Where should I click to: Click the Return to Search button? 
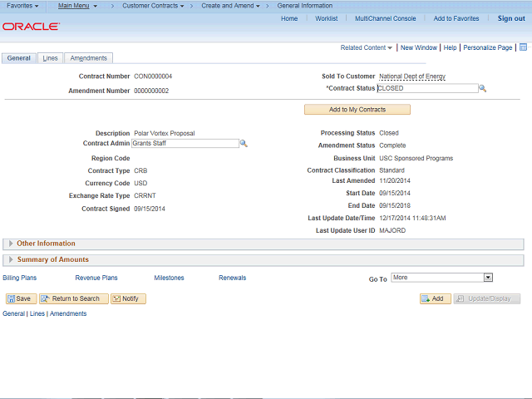[74, 298]
